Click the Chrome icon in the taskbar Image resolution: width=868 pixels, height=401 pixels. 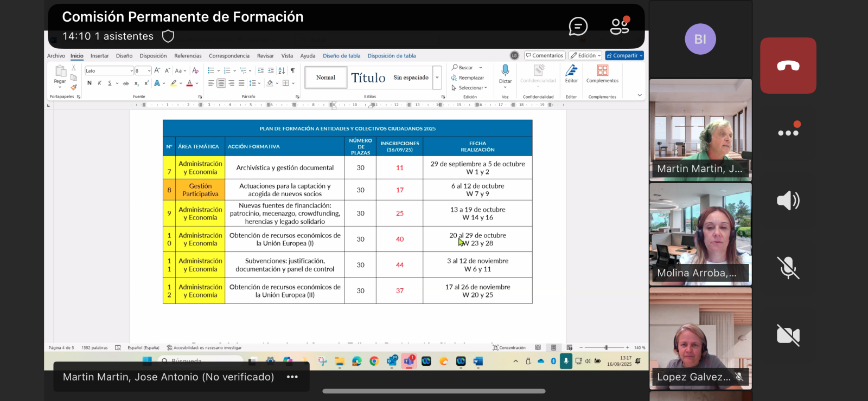374,361
